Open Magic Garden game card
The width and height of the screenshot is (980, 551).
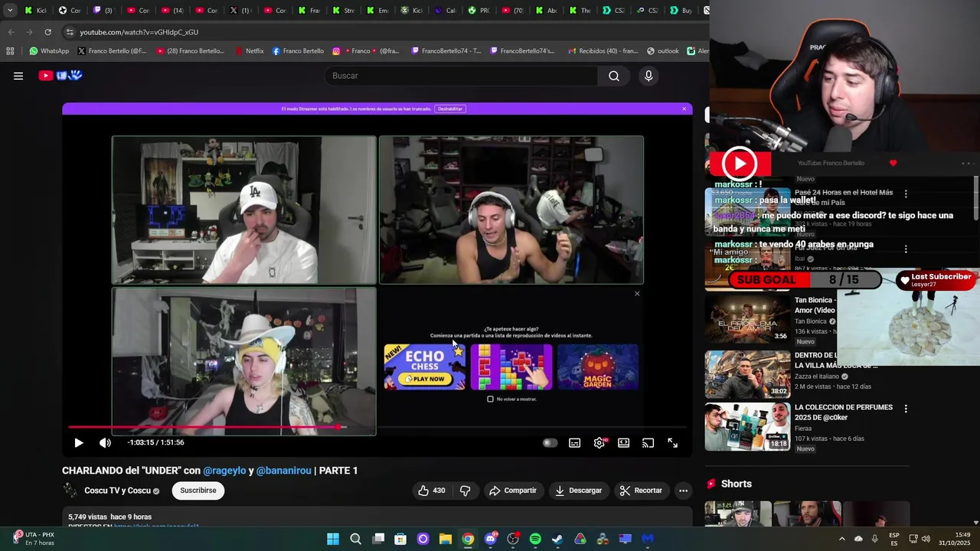pyautogui.click(x=598, y=367)
